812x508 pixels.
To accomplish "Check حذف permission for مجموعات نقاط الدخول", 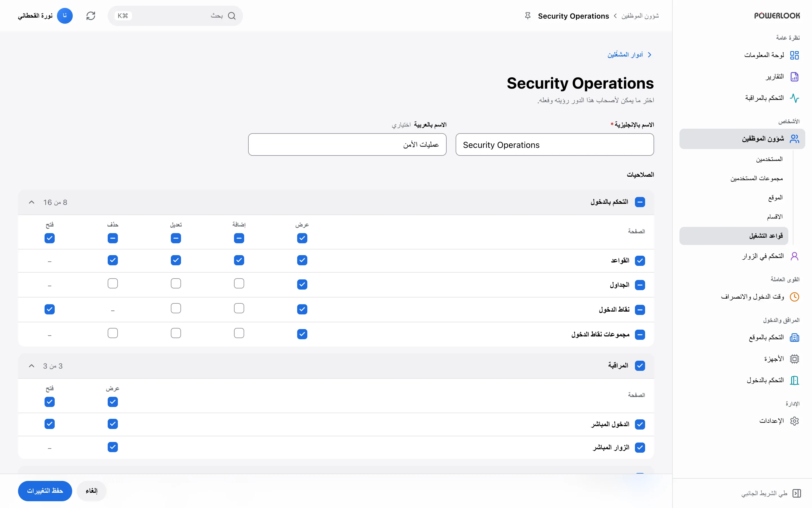I will click(113, 333).
